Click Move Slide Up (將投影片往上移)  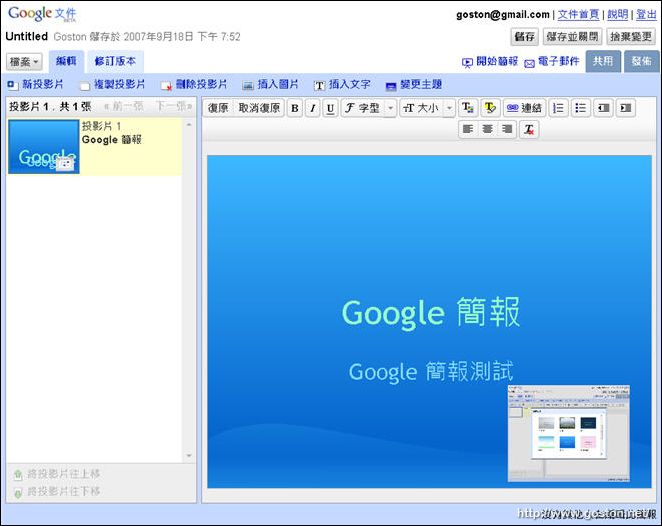pyautogui.click(x=57, y=474)
